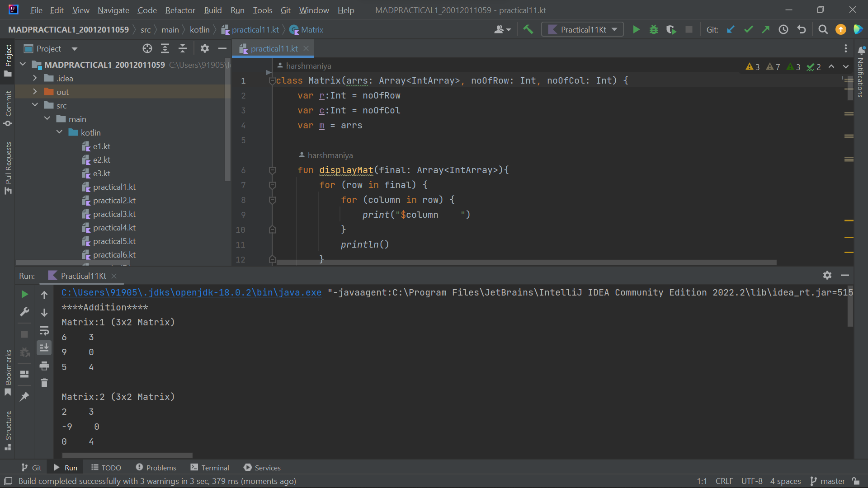The image size is (868, 488).
Task: Run Practical11Kt with the green play button
Action: tap(636, 30)
